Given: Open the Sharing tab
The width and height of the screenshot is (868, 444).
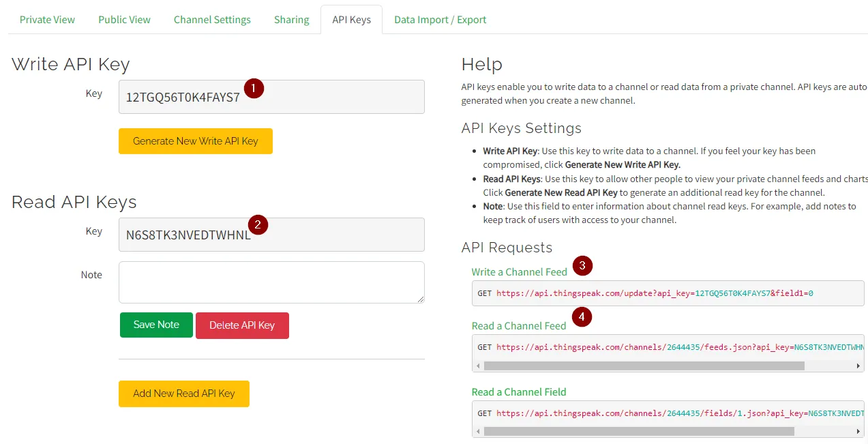Looking at the screenshot, I should click(x=291, y=20).
